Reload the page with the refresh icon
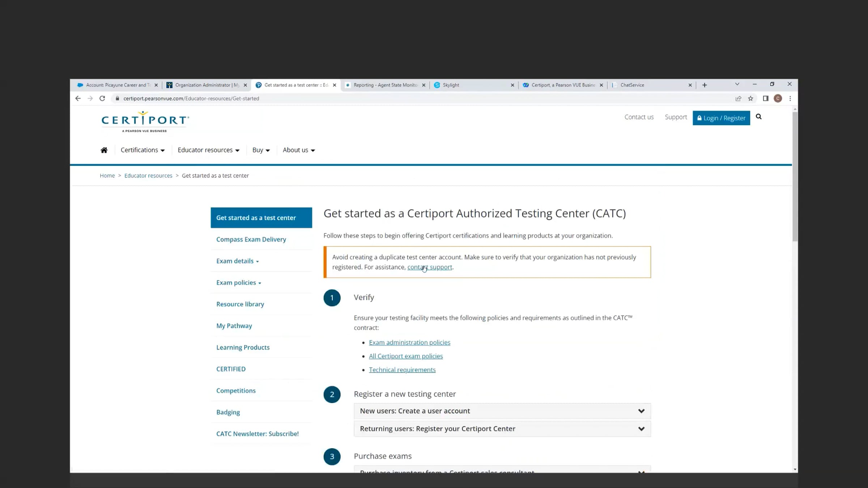The image size is (868, 488). coord(102,98)
